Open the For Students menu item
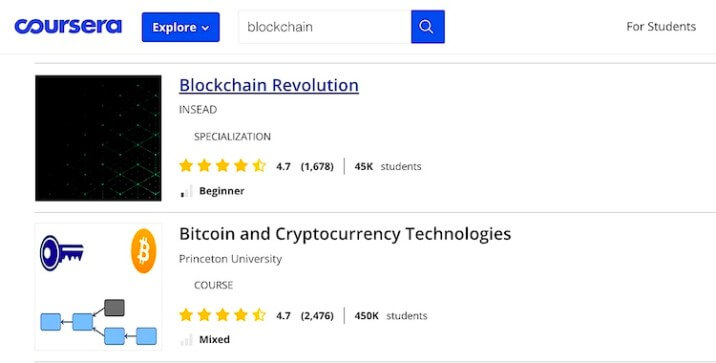 pyautogui.click(x=661, y=26)
